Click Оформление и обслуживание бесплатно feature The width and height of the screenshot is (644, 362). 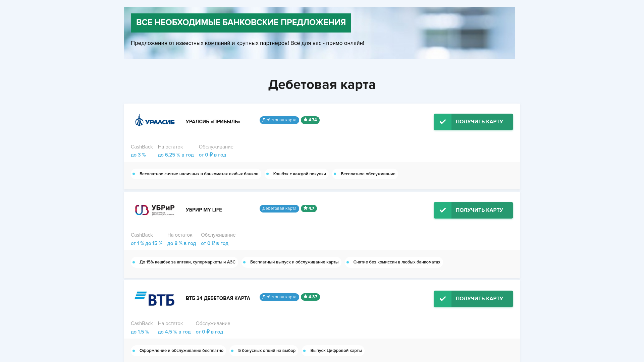(x=178, y=351)
